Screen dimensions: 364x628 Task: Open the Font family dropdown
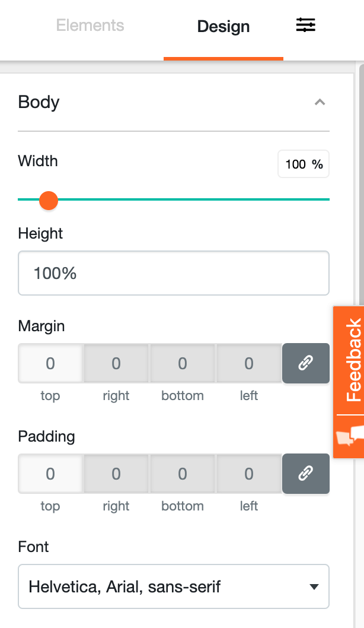pyautogui.click(x=174, y=586)
